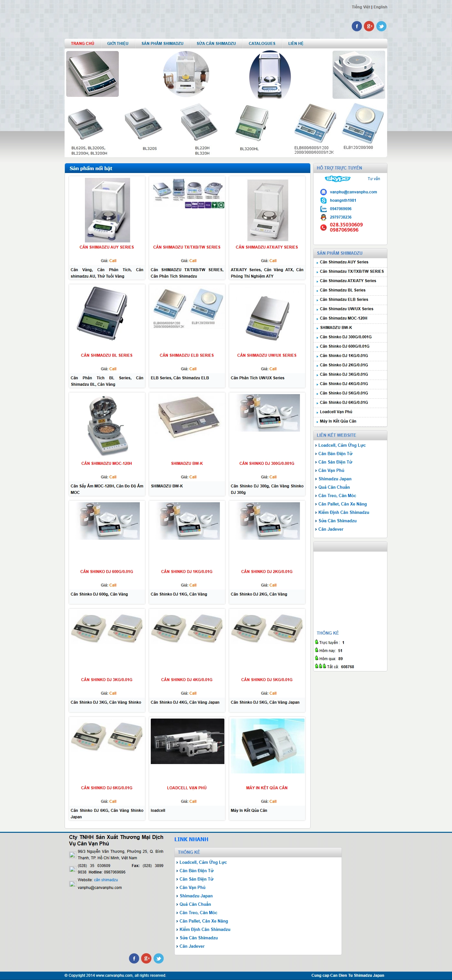The image size is (452, 980).
Task: Click the QQ penguin icon beside 2979738236
Action: (324, 217)
